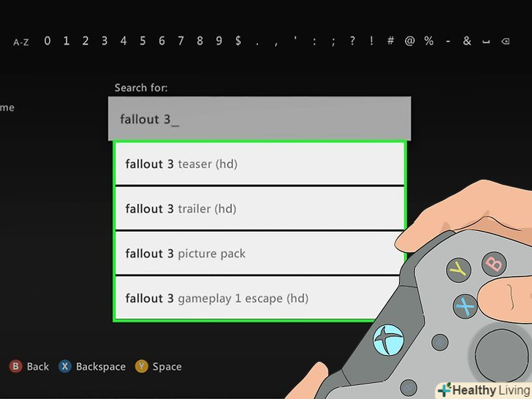
Task: Choose the 'fallout 3 teaser (hd)' suggestion
Action: [x=259, y=164]
